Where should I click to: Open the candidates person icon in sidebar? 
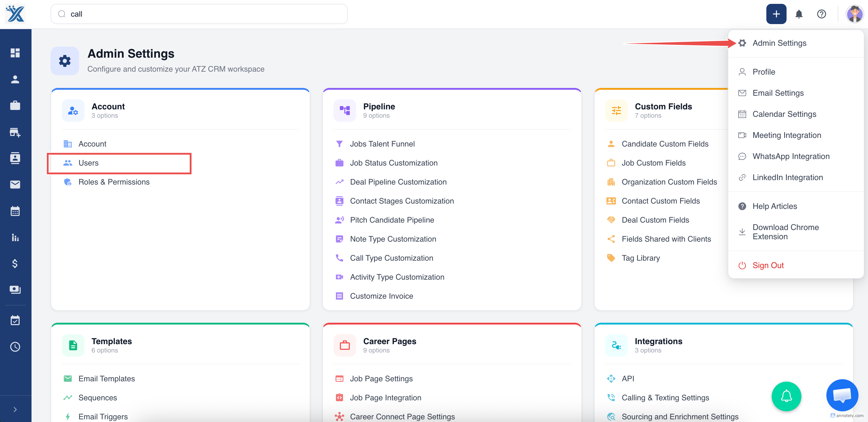click(15, 79)
